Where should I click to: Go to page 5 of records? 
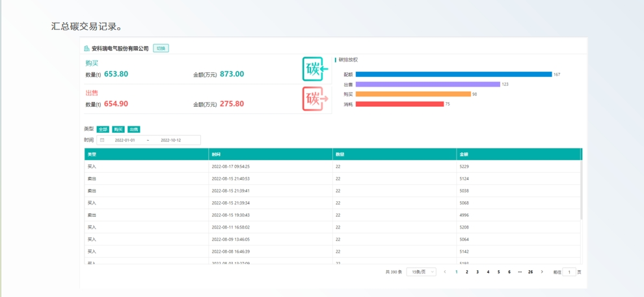(499, 272)
